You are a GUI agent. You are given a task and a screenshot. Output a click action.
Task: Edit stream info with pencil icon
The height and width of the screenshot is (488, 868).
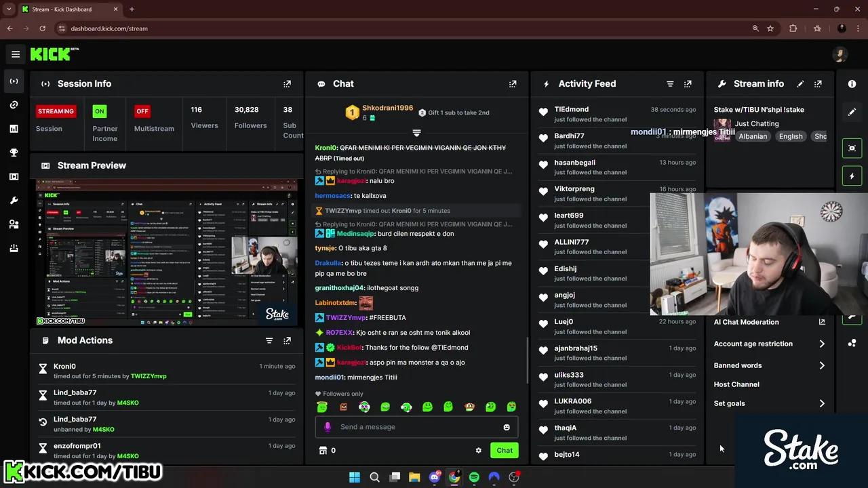(x=800, y=84)
